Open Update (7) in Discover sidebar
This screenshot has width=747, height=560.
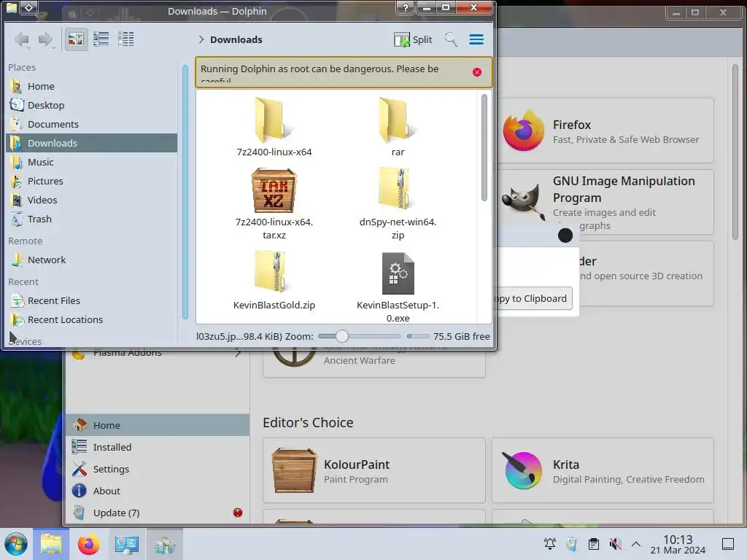pos(158,513)
